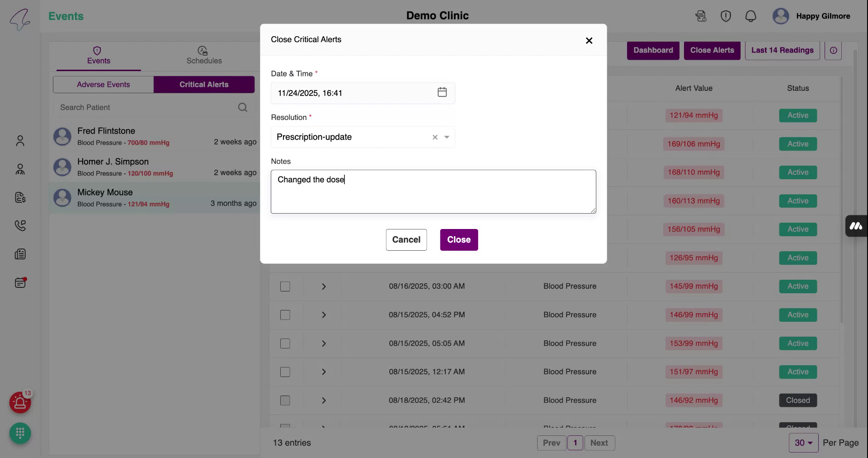The width and height of the screenshot is (868, 458).
Task: Click the Close button in the dialog
Action: pyautogui.click(x=459, y=240)
